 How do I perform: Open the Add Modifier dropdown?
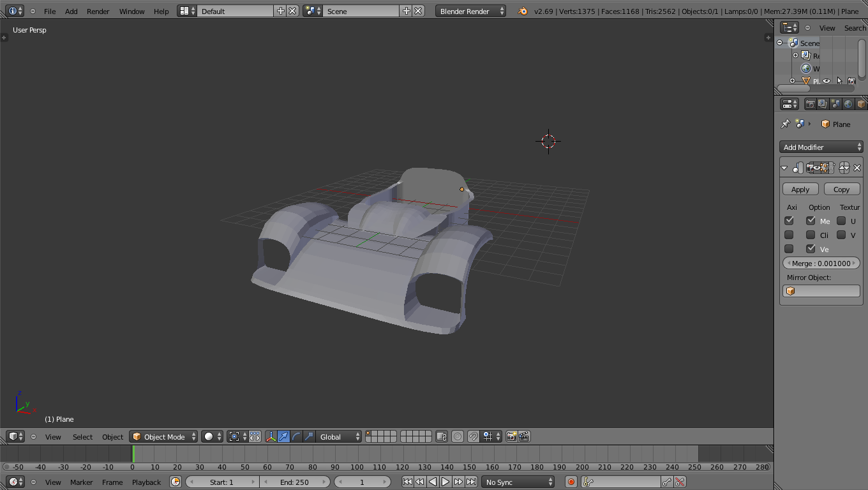point(821,147)
